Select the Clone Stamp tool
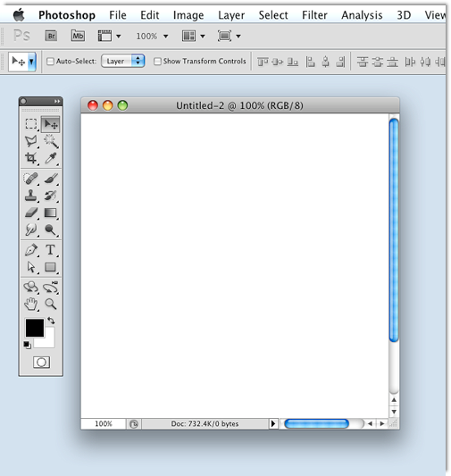 tap(31, 196)
